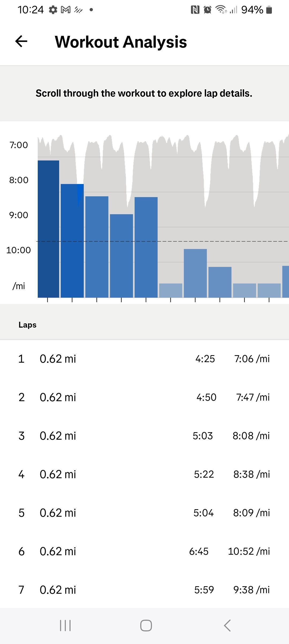Select the fourth lap bar in chart

click(121, 256)
